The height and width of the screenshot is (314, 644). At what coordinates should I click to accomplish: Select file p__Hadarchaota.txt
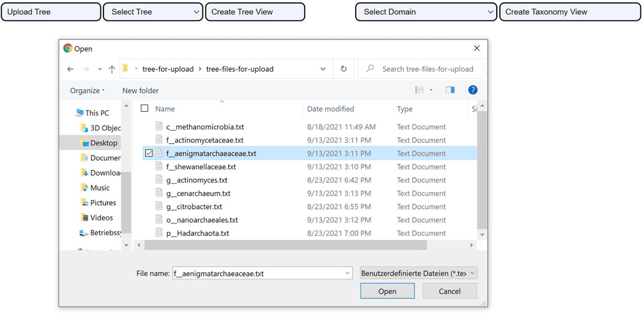[198, 233]
